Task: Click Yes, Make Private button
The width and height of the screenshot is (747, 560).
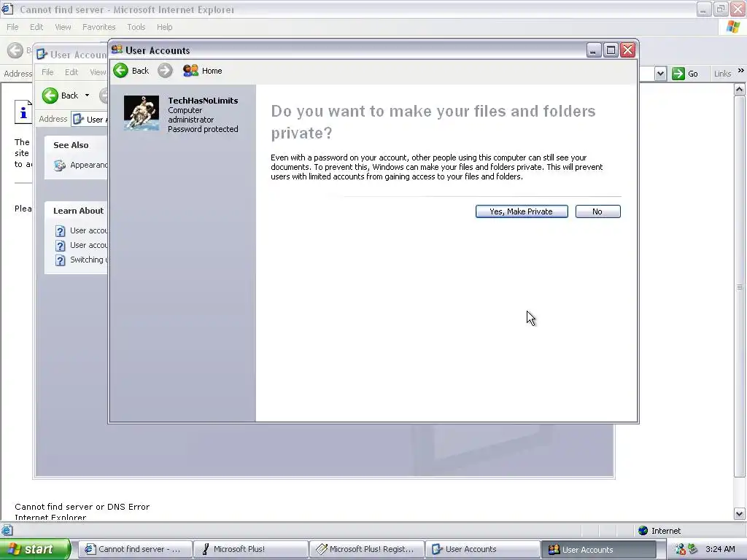Action: click(521, 211)
